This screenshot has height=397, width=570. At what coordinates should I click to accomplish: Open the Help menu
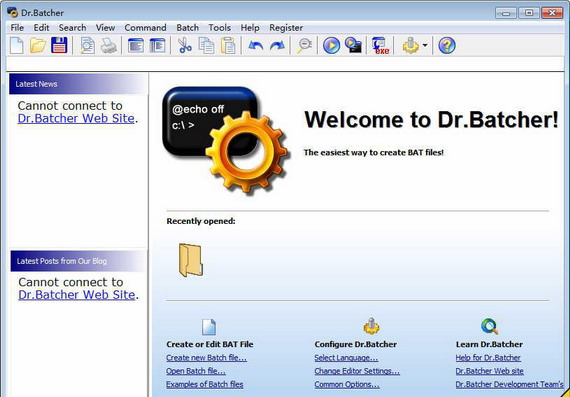tap(250, 28)
